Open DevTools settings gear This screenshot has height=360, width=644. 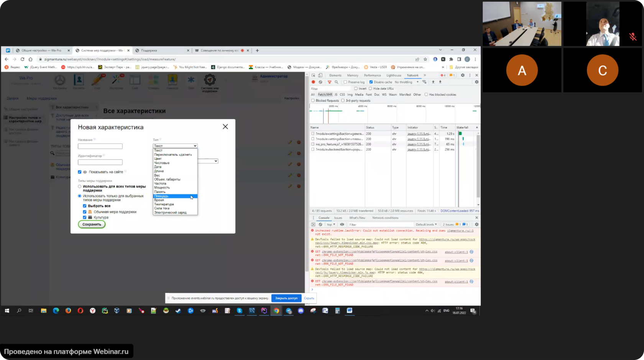pyautogui.click(x=463, y=75)
